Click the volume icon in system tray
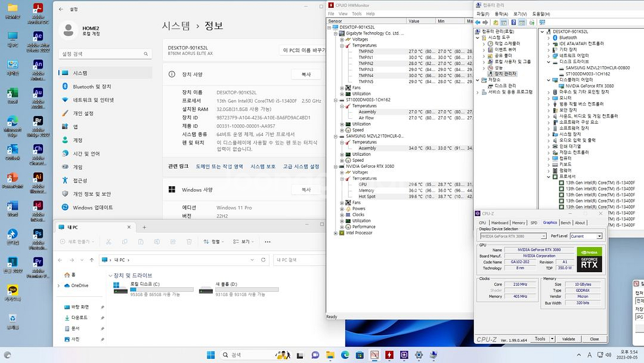This screenshot has height=363, width=644. click(x=608, y=355)
